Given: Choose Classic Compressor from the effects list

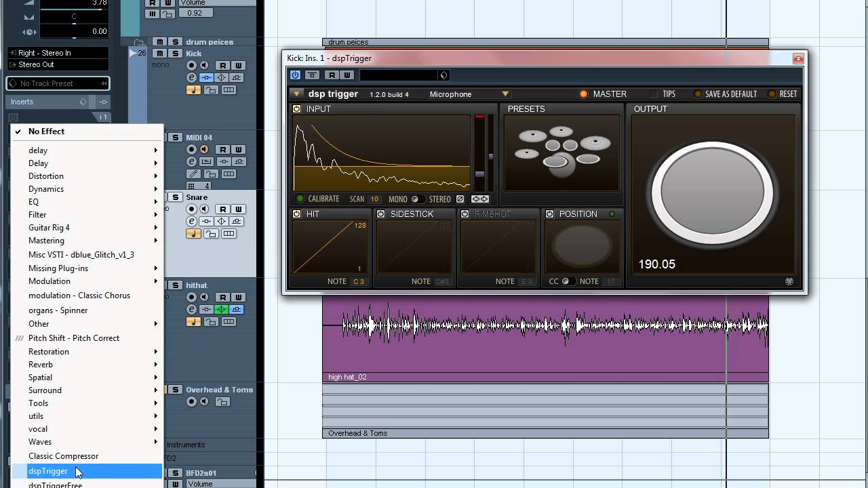Looking at the screenshot, I should (x=87, y=456).
